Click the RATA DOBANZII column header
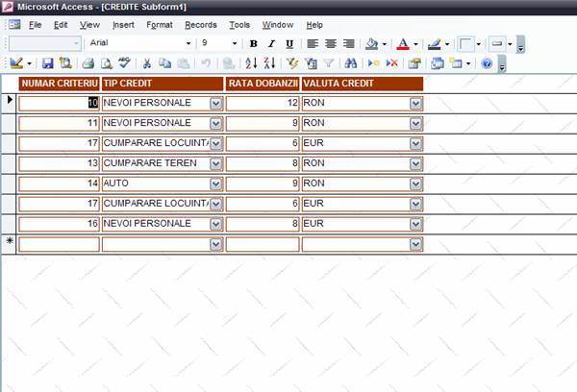The image size is (577, 392). tap(263, 83)
